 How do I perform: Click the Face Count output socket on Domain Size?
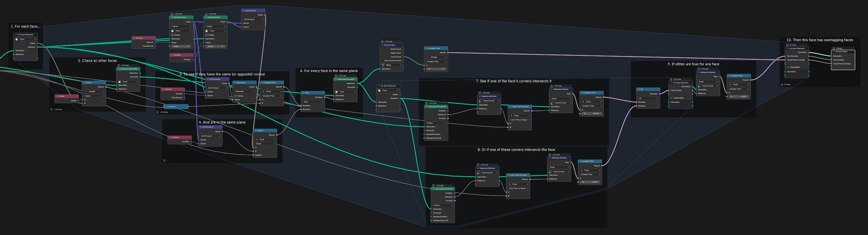tap(403, 57)
